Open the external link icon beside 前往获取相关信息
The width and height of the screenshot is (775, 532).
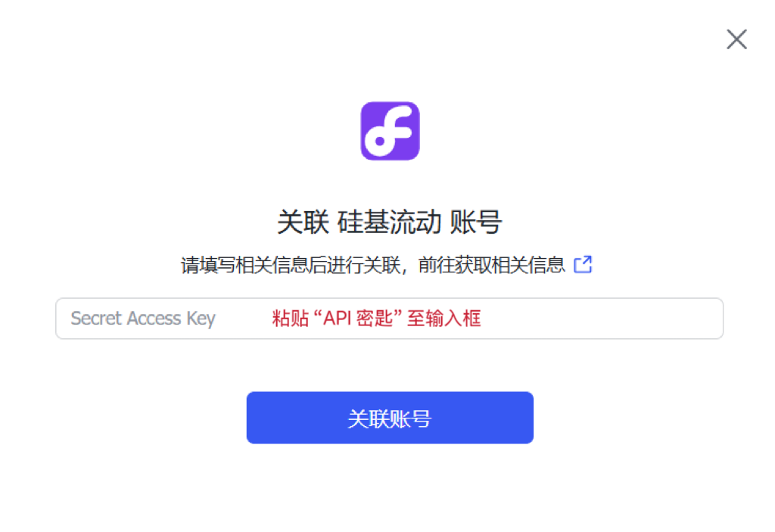(583, 265)
